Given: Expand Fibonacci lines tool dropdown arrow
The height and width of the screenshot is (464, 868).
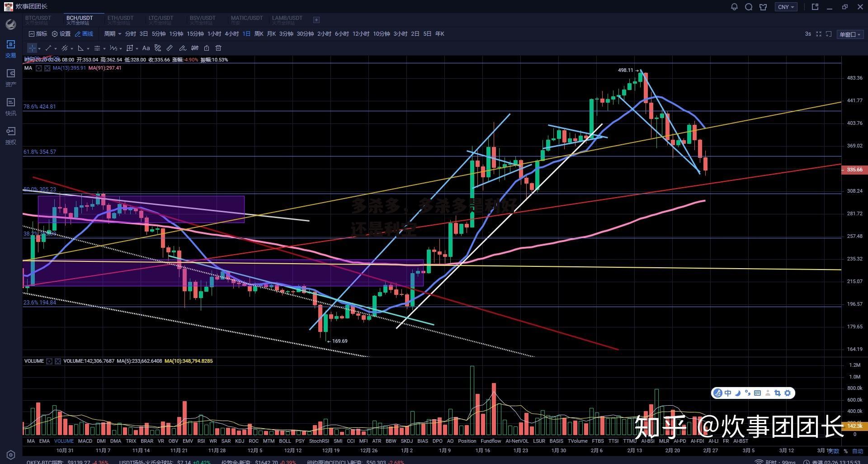Looking at the screenshot, I should pos(104,48).
